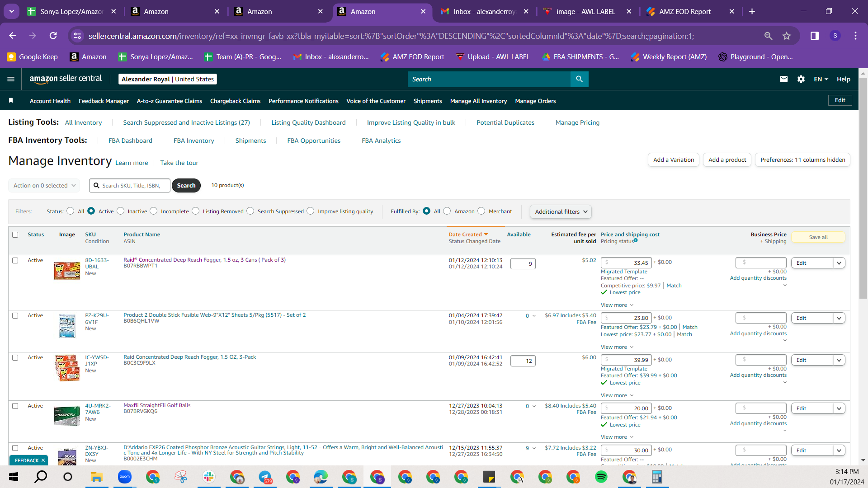Open the Action on 0 selected dropdown
The image size is (868, 488).
click(x=44, y=185)
